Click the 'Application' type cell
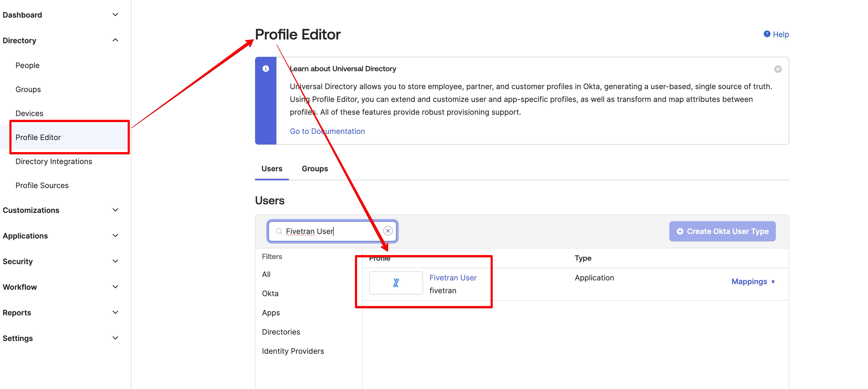This screenshot has width=868, height=389. tap(595, 278)
